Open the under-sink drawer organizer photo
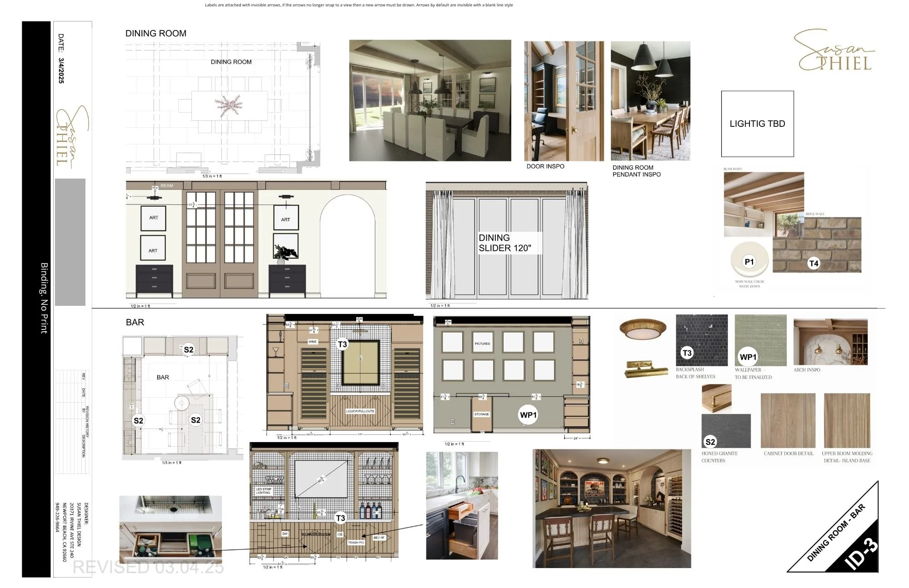909x588 pixels. click(170, 529)
